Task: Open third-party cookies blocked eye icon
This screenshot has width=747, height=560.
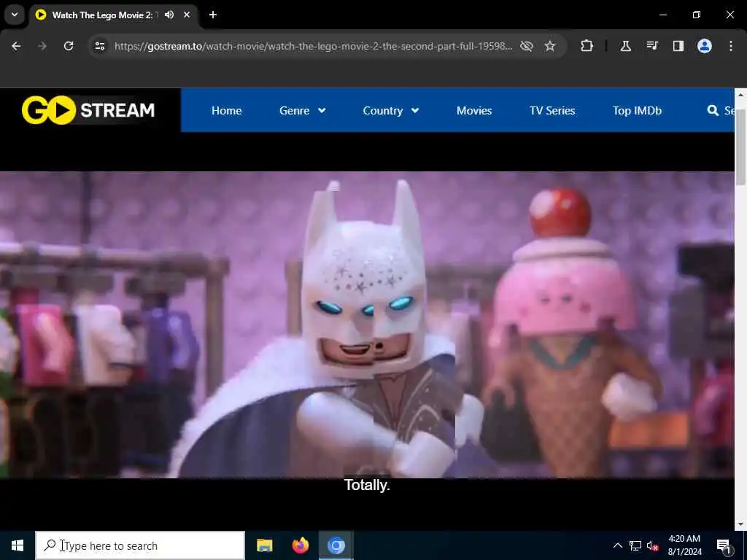Action: click(x=527, y=46)
